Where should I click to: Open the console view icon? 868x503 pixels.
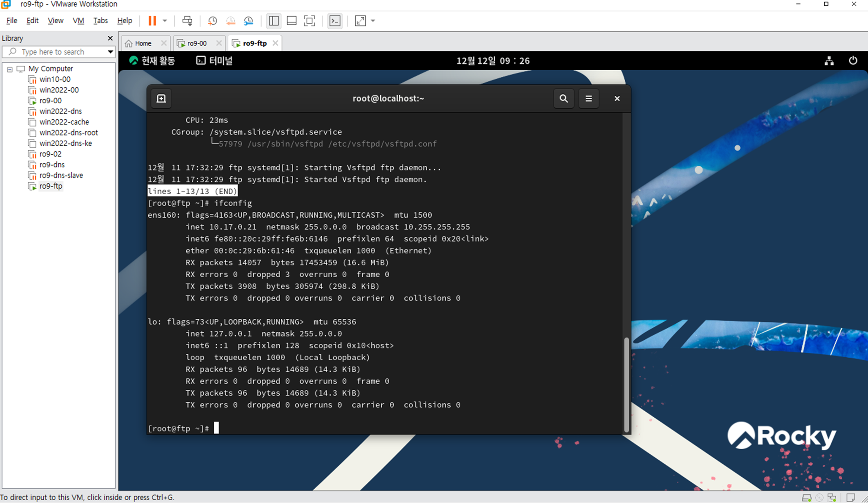[x=335, y=21]
